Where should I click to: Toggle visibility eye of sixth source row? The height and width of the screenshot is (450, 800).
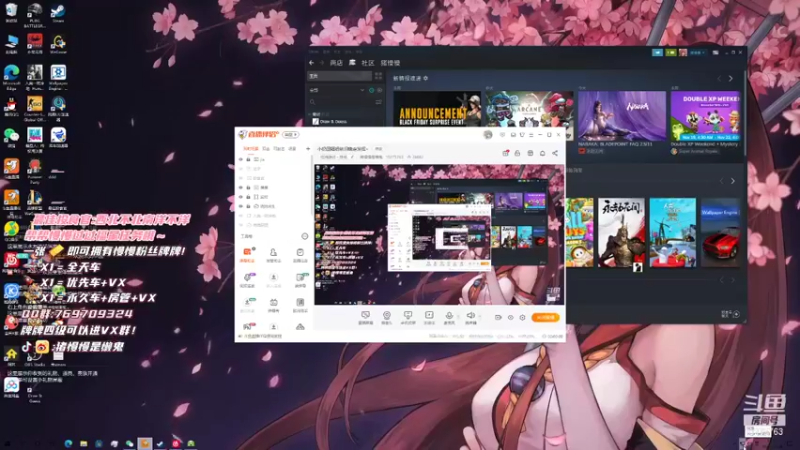[241, 206]
